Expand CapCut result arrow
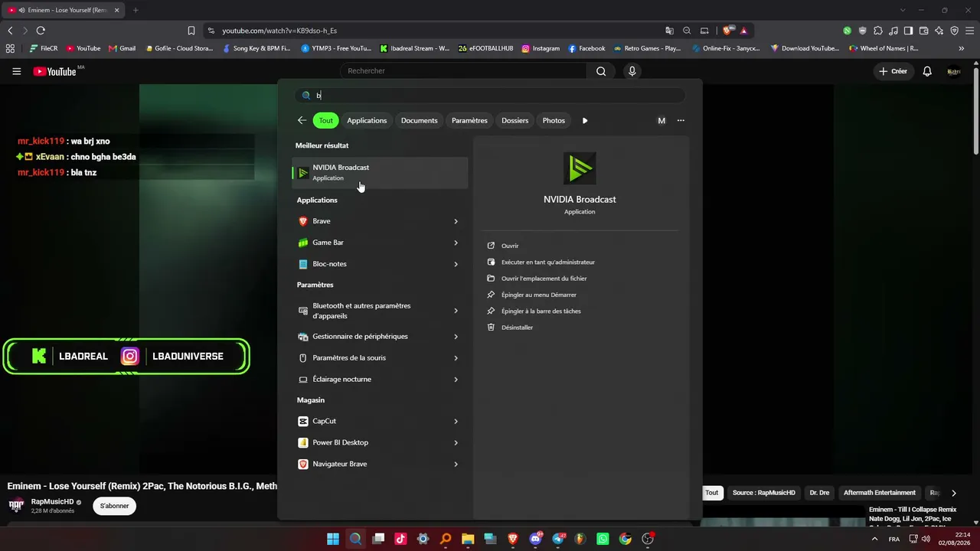The image size is (980, 551). pyautogui.click(x=456, y=421)
